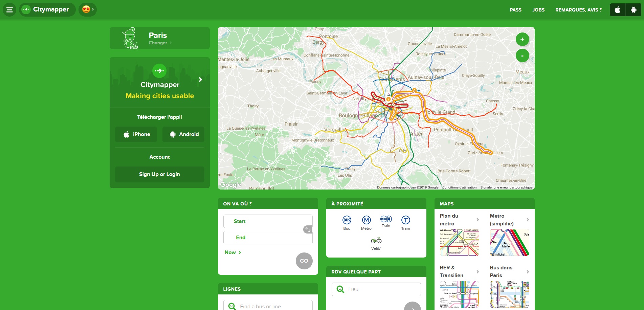644x310 pixels.
Task: Click Bus dans Paris thumbnail
Action: [x=510, y=294]
